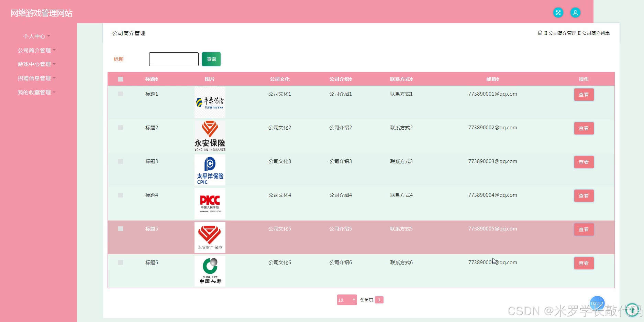Check the checkbox for row 标题3
This screenshot has width=644, height=322.
click(121, 161)
